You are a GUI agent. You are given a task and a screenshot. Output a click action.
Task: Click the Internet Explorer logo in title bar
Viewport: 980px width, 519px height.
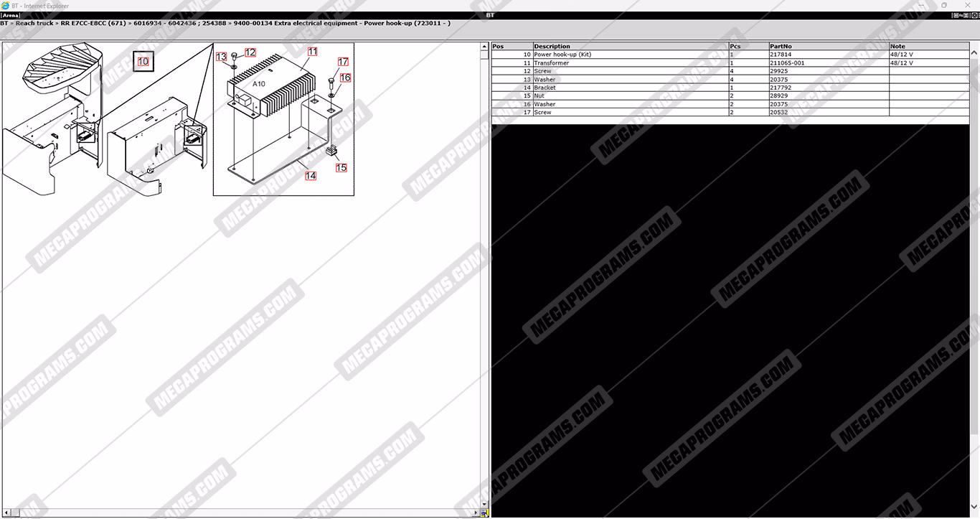click(6, 6)
